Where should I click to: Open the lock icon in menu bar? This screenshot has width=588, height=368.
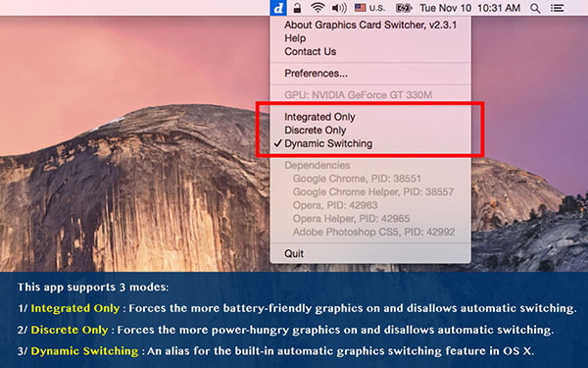click(x=297, y=8)
